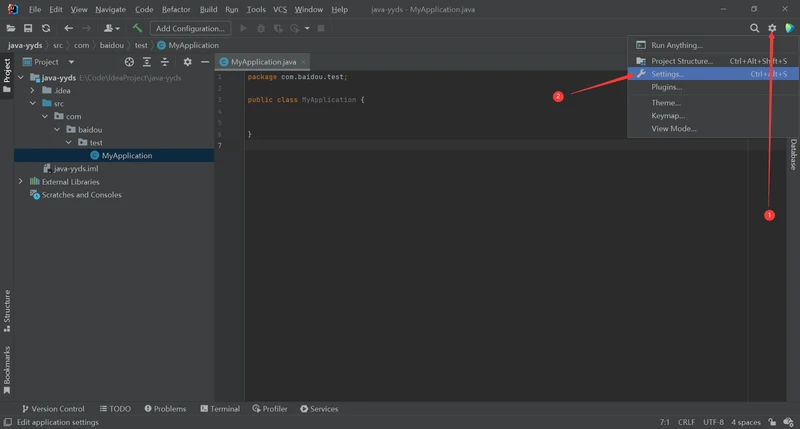Click the Save All toolbar icon
The width and height of the screenshot is (800, 429).
28,28
